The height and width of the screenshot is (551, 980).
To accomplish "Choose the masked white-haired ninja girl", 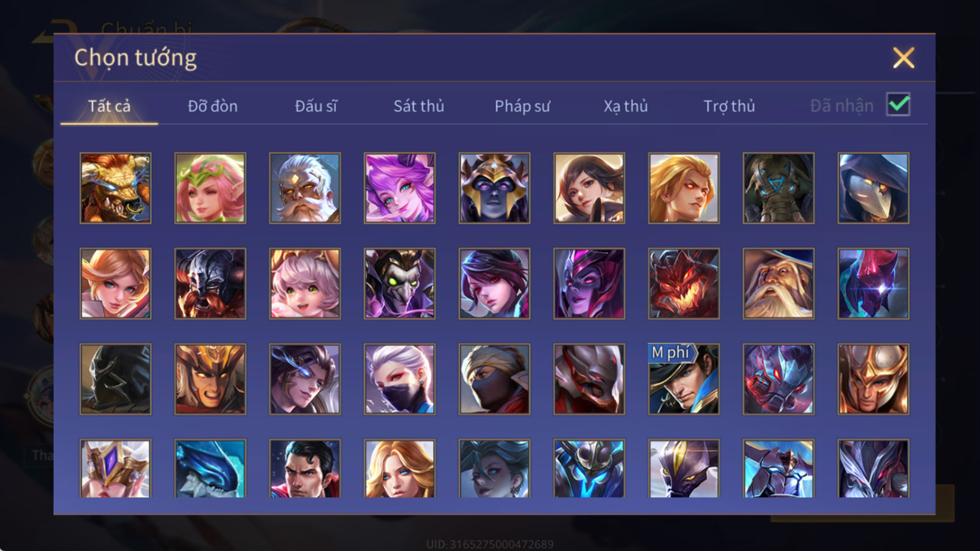I will [399, 379].
